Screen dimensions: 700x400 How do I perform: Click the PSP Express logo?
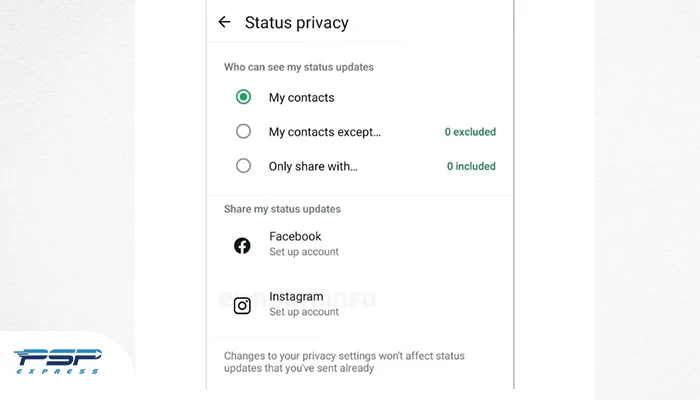click(x=58, y=362)
